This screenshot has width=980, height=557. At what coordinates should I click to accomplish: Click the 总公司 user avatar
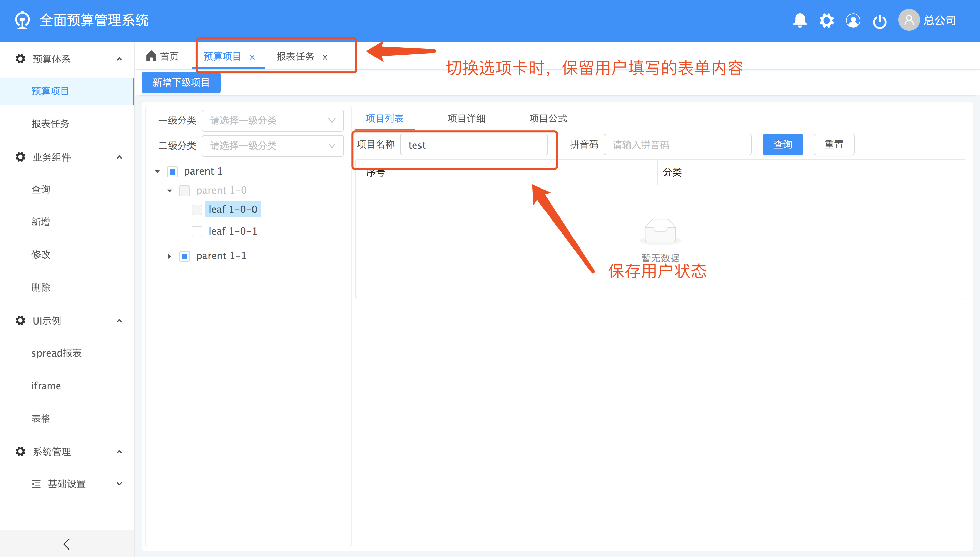point(908,20)
